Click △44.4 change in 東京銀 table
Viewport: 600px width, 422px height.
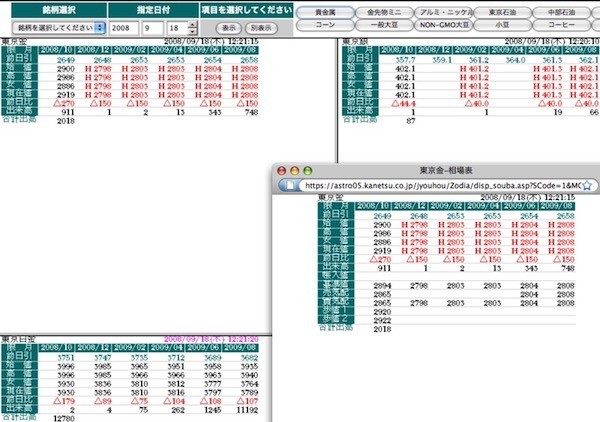[x=403, y=103]
